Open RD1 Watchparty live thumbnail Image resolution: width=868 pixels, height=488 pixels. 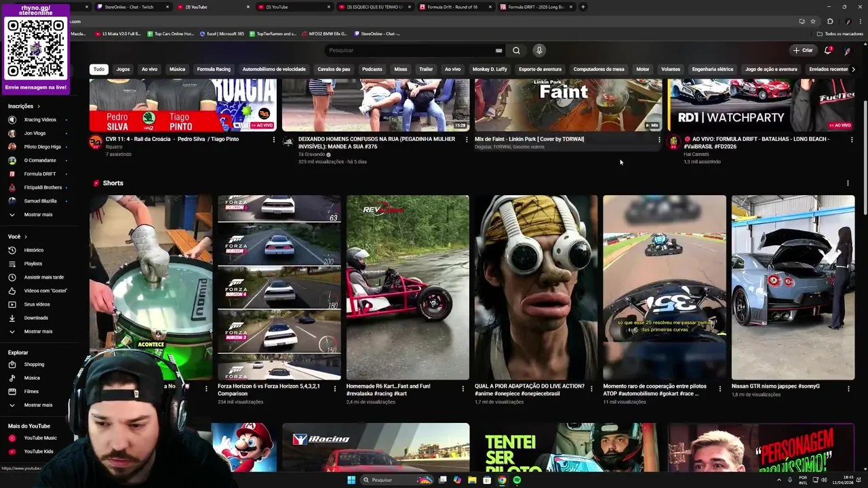pyautogui.click(x=762, y=105)
